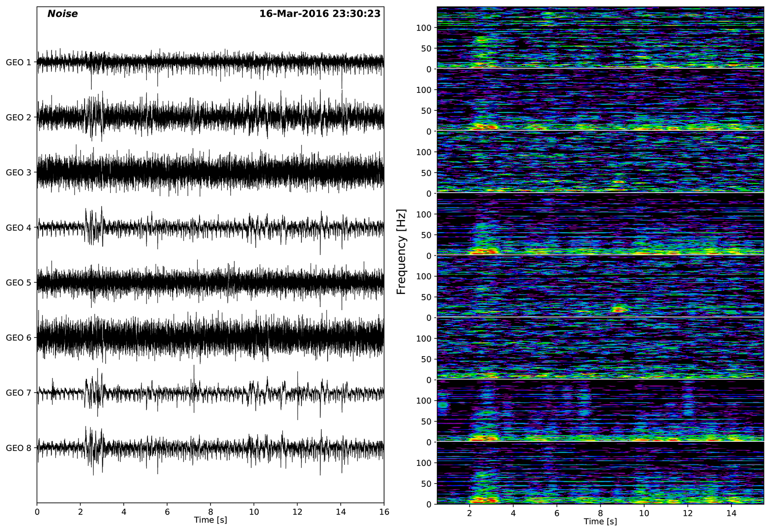The image size is (771, 532).
Task: Click the GEO 2 trace label
Action: pos(19,118)
